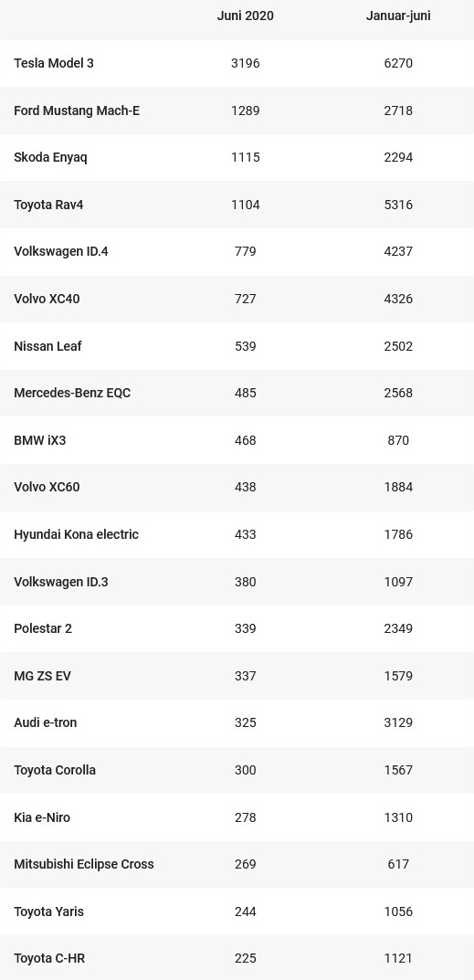Click MG ZS EV model name
This screenshot has height=980, width=474.
point(42,676)
